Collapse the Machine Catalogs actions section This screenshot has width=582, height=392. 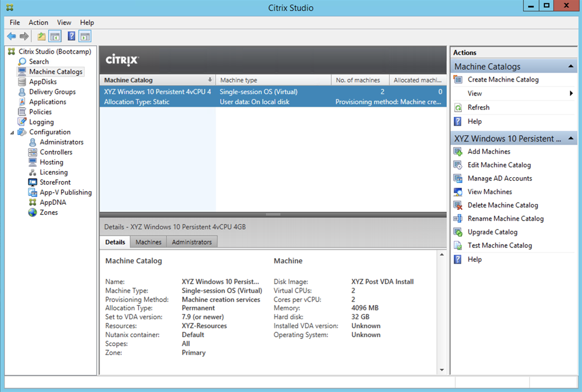pos(571,67)
